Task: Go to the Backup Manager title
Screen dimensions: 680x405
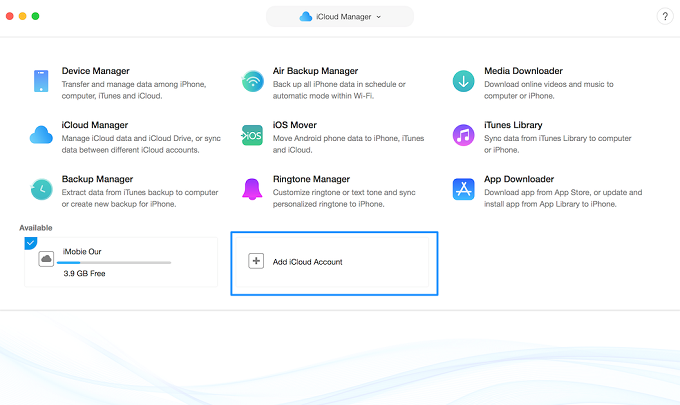Action: tap(97, 179)
